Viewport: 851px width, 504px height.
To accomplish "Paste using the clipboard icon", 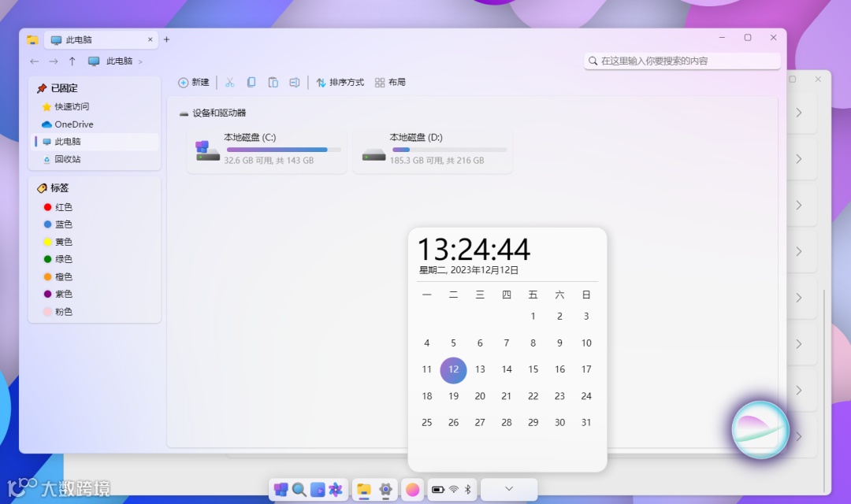I will click(x=273, y=83).
